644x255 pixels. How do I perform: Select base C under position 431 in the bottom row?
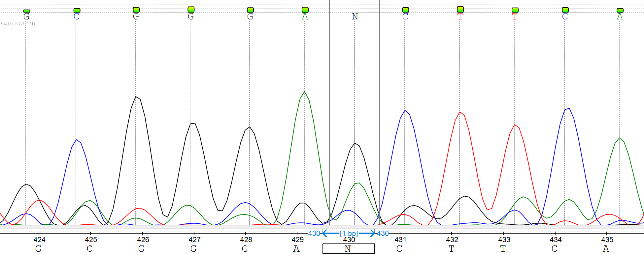click(x=399, y=249)
